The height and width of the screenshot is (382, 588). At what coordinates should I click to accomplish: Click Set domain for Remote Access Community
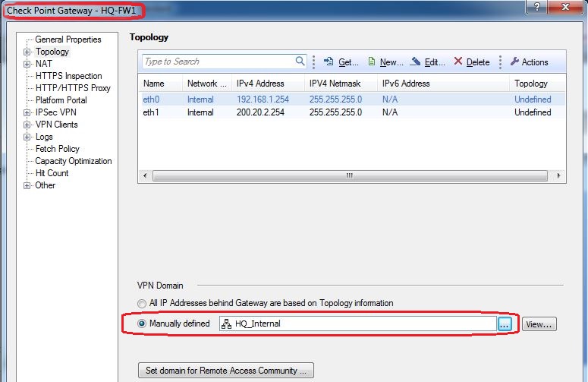click(226, 371)
